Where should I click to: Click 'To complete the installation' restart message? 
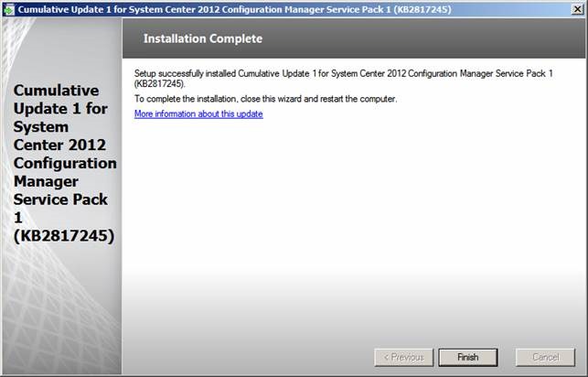[x=265, y=99]
